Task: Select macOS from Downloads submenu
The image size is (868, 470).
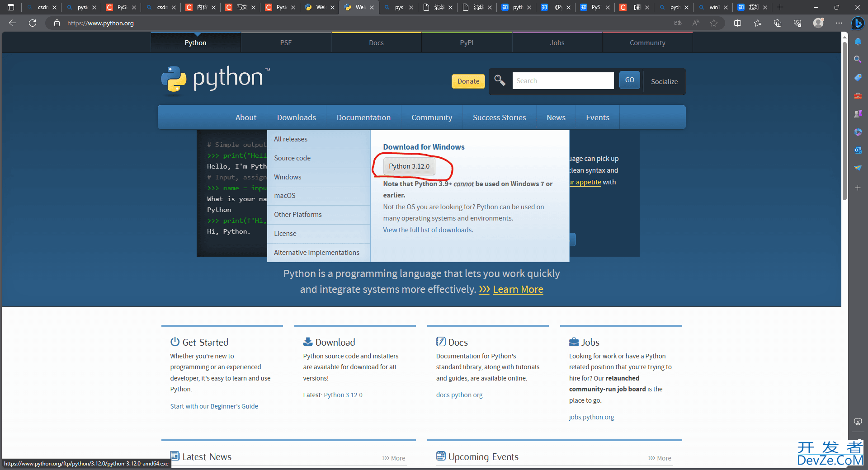Action: (x=319, y=196)
